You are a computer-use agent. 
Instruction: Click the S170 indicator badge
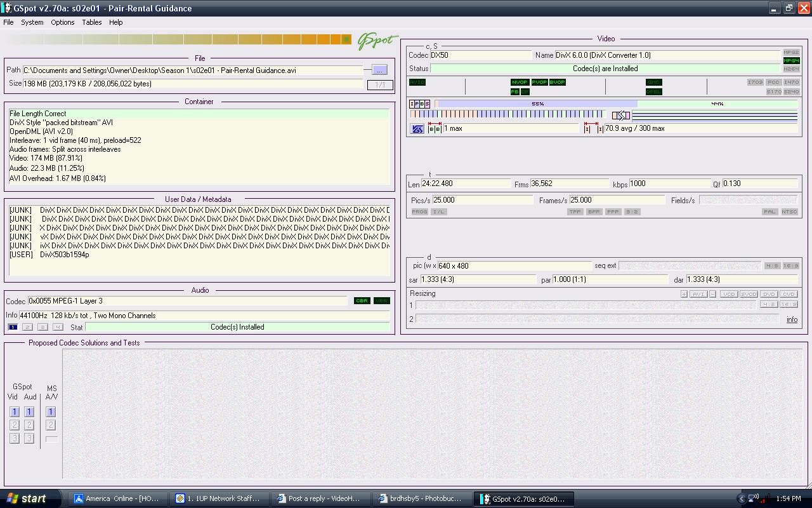click(773, 92)
